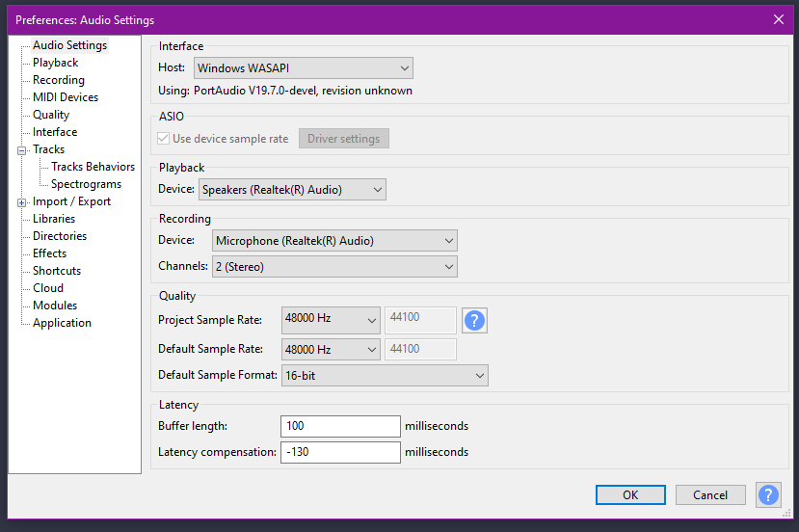Screen dimensions: 799x532
Task: Open the Default Sample Rate dropdown
Action: pos(331,350)
